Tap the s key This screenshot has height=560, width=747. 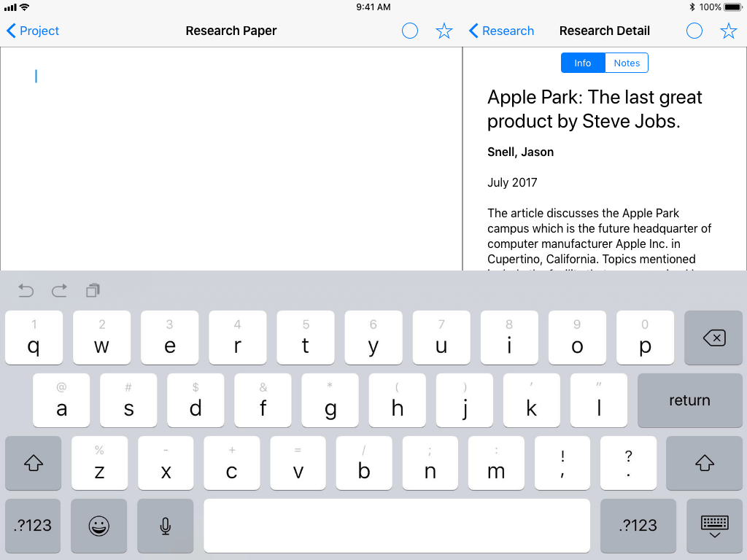click(128, 400)
